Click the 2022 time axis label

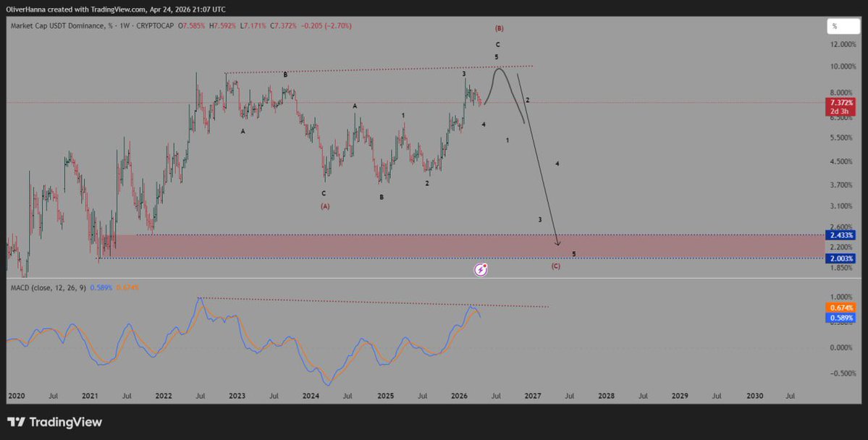164,397
